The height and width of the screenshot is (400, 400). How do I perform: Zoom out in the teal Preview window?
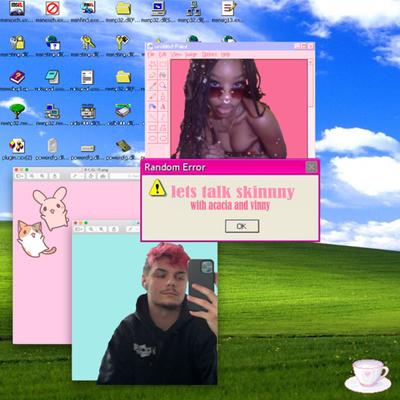pos(91,229)
